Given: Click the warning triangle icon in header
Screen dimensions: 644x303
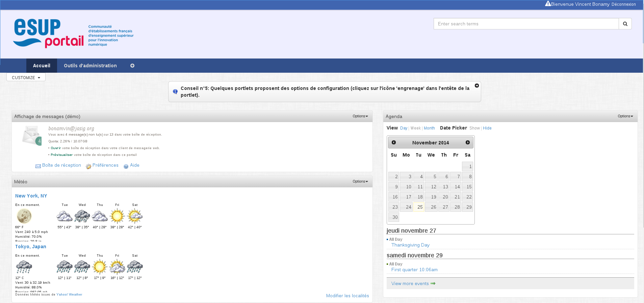Looking at the screenshot, I should [x=548, y=4].
